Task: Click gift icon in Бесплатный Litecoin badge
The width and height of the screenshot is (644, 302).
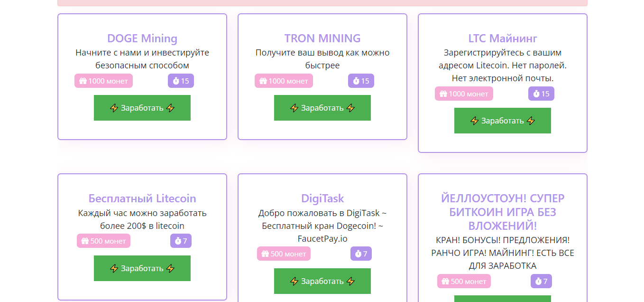Action: click(x=85, y=241)
